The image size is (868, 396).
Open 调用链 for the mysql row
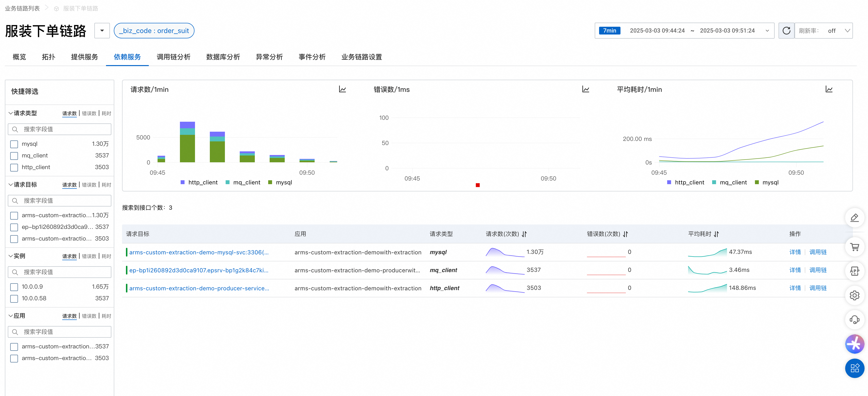tap(818, 252)
